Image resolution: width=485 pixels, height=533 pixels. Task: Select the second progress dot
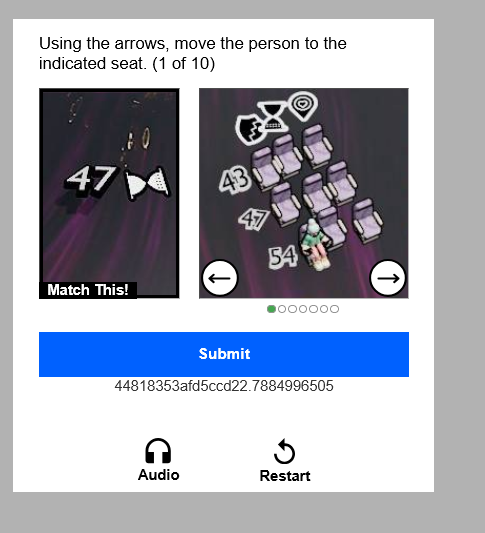coord(282,309)
